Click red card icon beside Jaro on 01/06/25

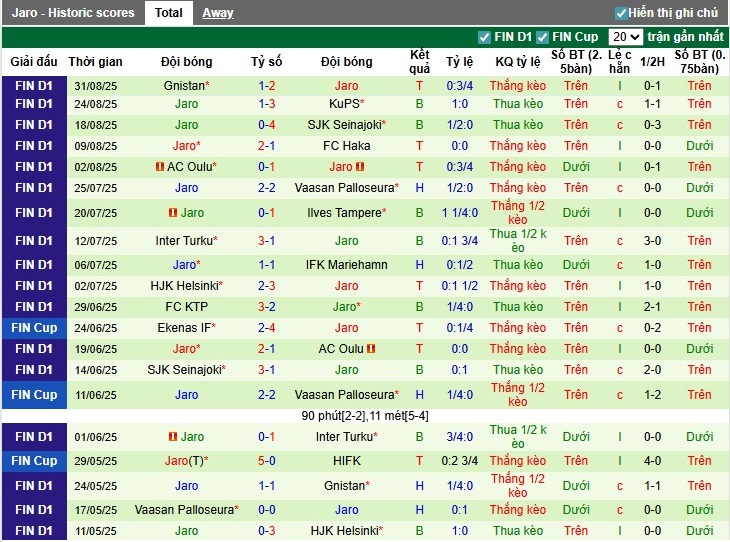[x=173, y=437]
